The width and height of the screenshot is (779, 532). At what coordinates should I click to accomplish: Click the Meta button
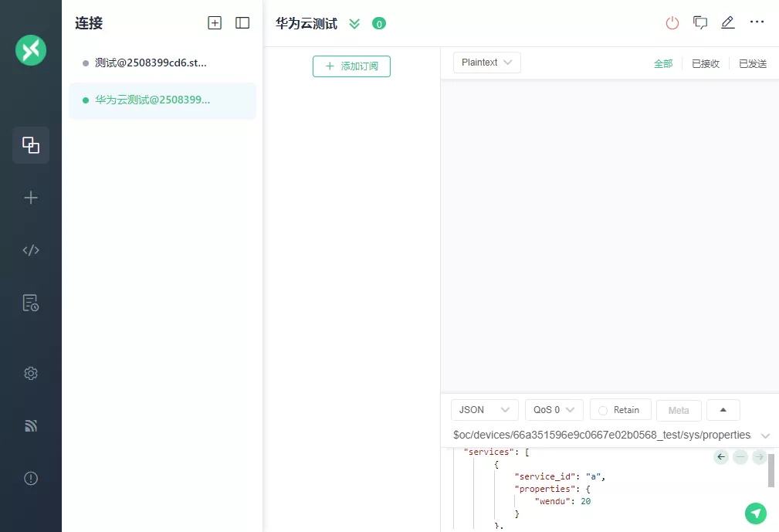[679, 410]
